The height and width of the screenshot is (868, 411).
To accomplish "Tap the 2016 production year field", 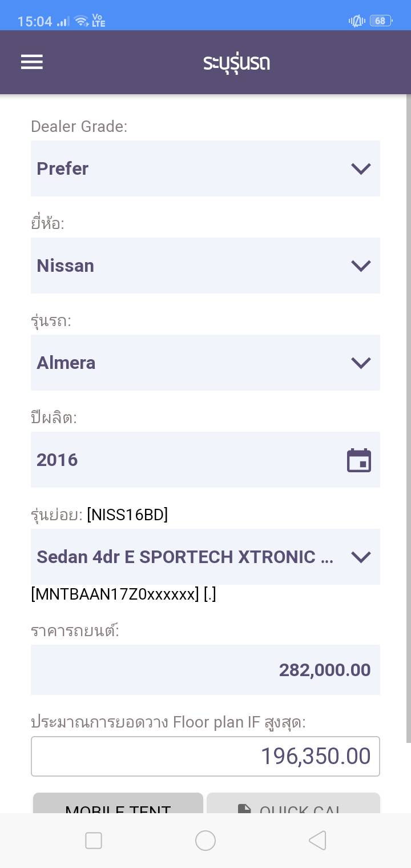I will [x=183, y=460].
